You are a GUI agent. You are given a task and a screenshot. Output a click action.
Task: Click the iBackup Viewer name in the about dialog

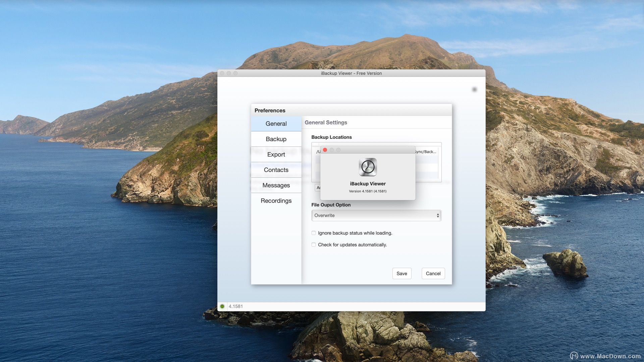tap(368, 184)
